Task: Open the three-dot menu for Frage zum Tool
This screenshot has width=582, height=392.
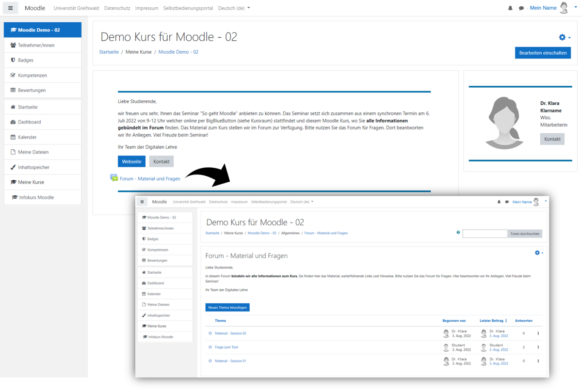Action: [x=538, y=347]
